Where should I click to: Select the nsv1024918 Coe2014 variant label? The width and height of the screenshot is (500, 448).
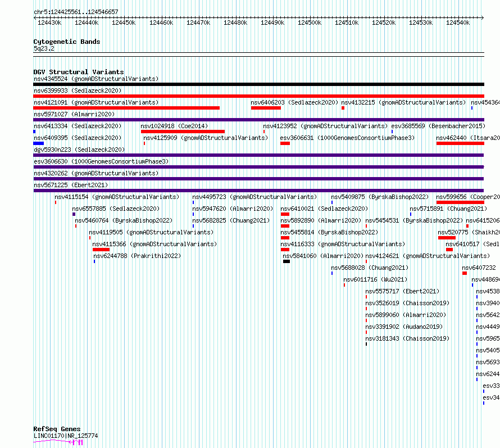click(174, 126)
